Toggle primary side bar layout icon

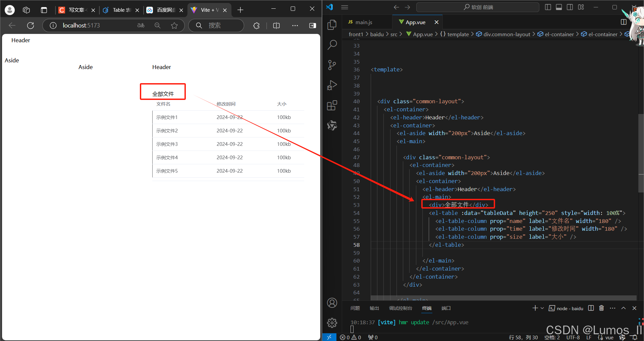click(x=548, y=7)
